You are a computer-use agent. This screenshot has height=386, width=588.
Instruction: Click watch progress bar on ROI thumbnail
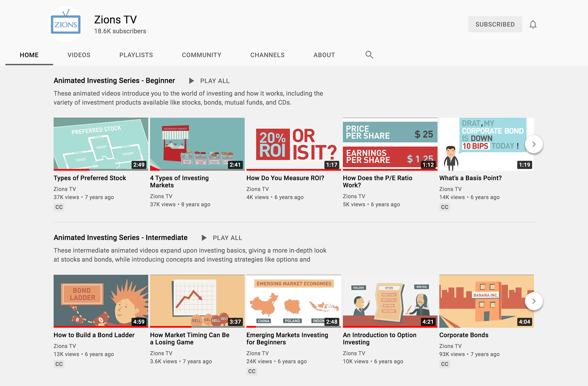pos(293,170)
